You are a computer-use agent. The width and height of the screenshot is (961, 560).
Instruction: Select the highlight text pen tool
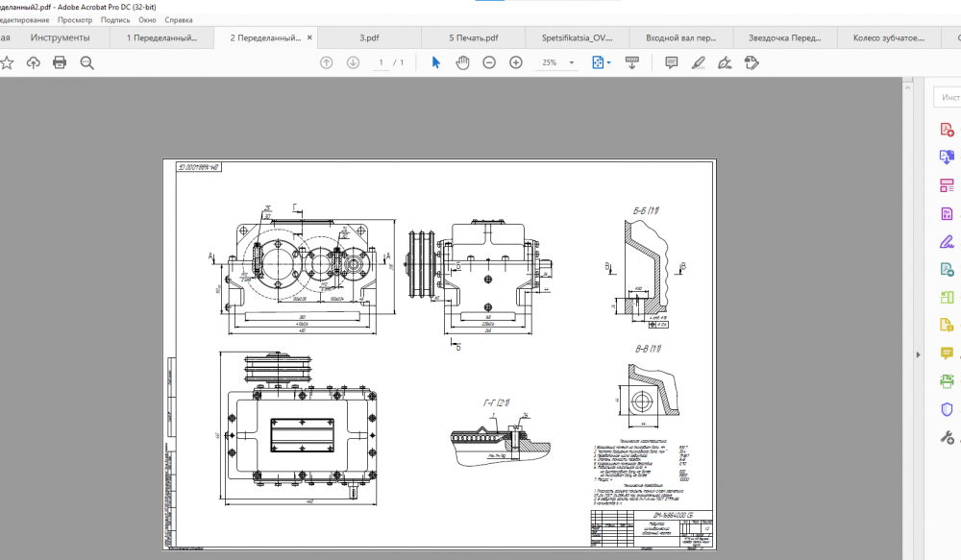(x=699, y=62)
